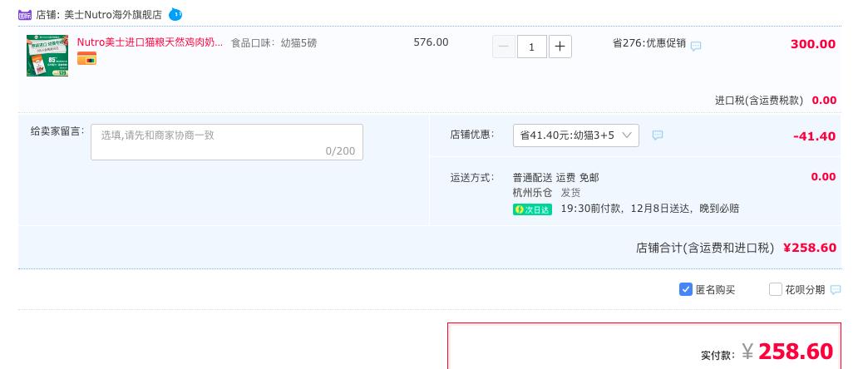The height and width of the screenshot is (369, 868).
Task: Click the green 次日达 badge
Action: tap(533, 209)
